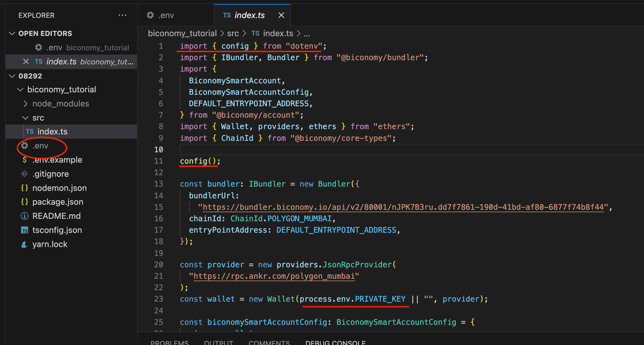Click src segment in the breadcrumb

(x=233, y=33)
